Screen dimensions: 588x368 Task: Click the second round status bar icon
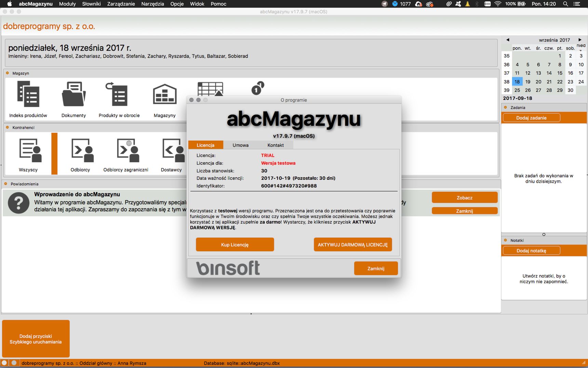tap(14, 363)
